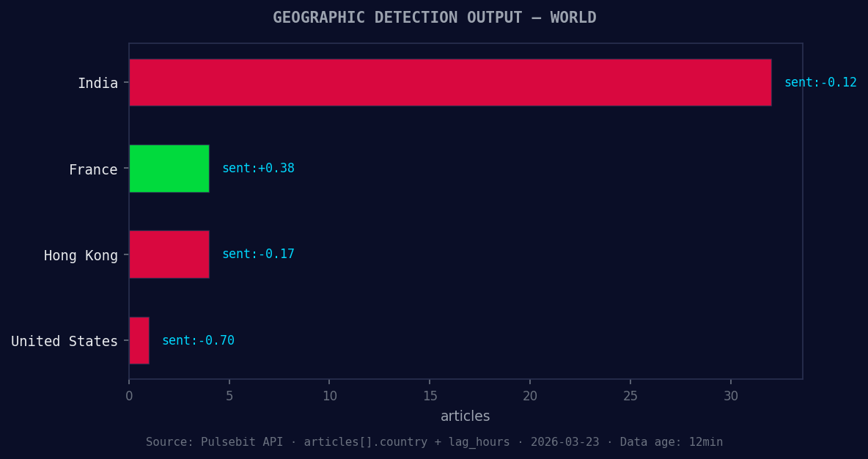The height and width of the screenshot is (459, 868).
Task: Click the United States bar
Action: pyautogui.click(x=139, y=339)
